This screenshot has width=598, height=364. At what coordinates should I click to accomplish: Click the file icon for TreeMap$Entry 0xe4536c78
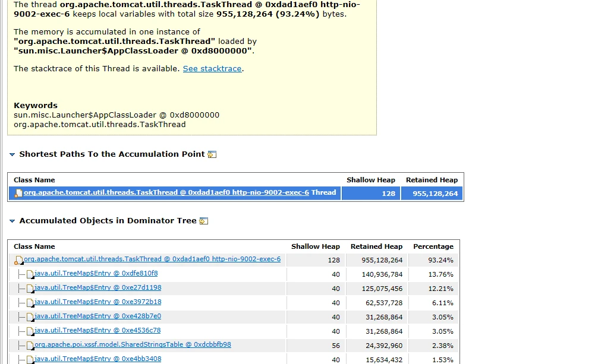(x=30, y=331)
